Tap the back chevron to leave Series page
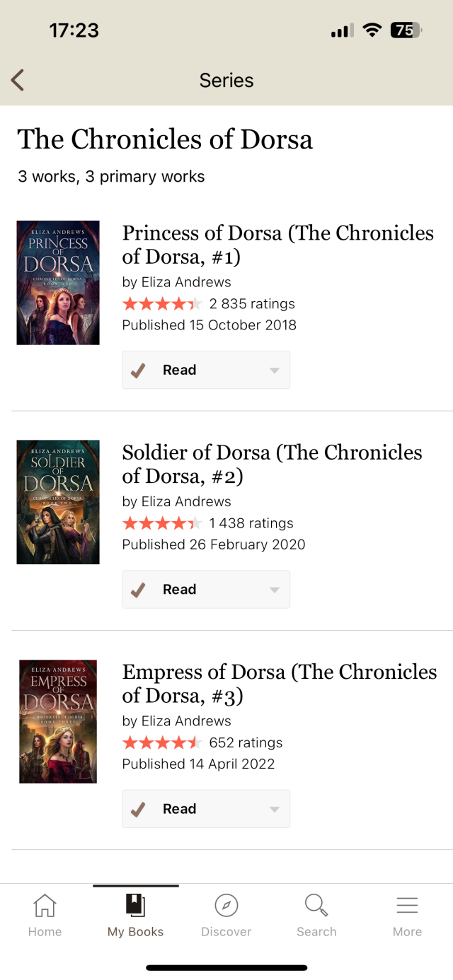 (17, 80)
